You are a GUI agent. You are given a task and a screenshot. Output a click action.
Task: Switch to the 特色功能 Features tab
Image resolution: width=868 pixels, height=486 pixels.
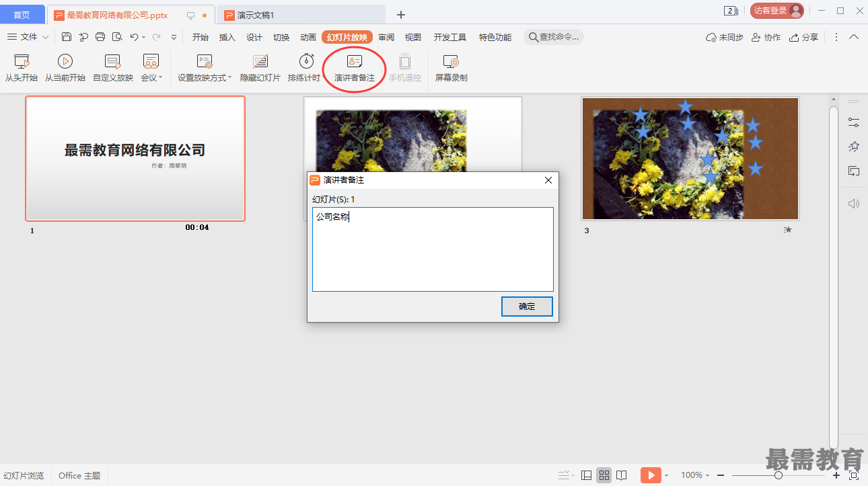(495, 37)
